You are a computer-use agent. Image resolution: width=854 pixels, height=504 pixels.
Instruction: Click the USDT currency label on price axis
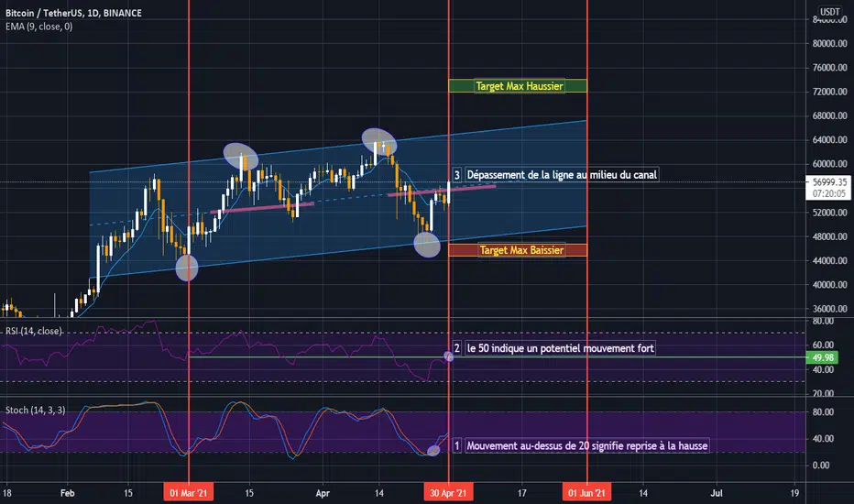[830, 11]
